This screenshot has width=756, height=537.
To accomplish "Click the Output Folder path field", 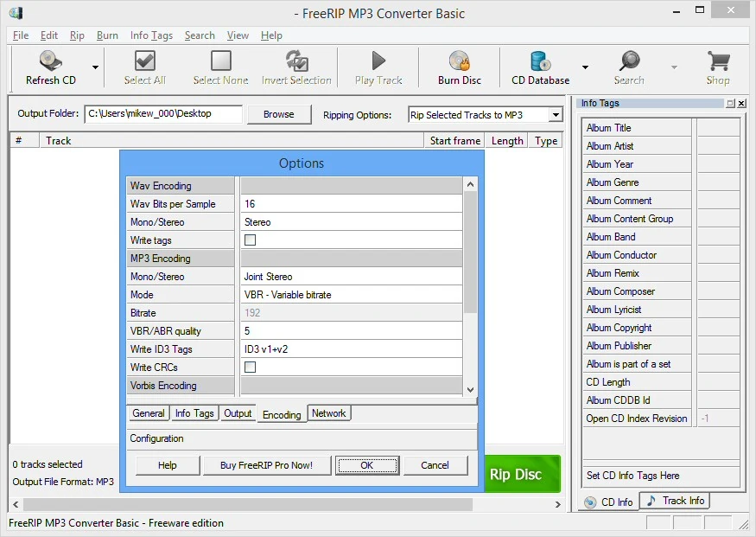I will [x=163, y=114].
